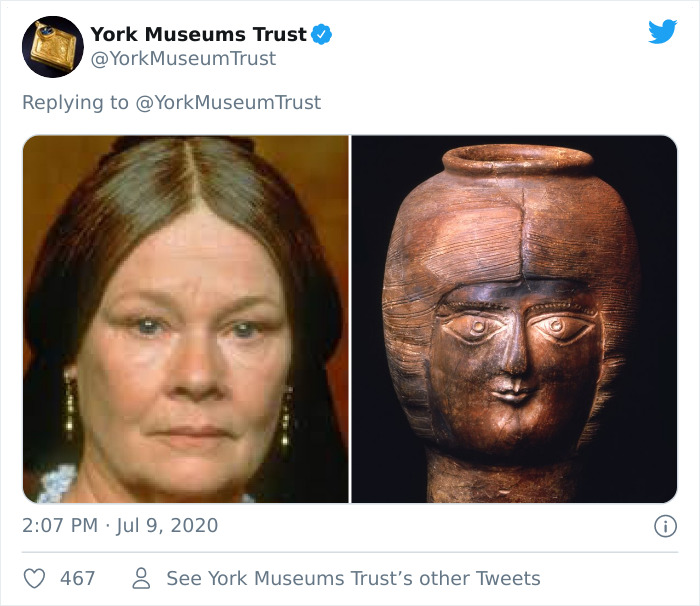
Task: Open the tweet info circle icon
Action: 665,526
